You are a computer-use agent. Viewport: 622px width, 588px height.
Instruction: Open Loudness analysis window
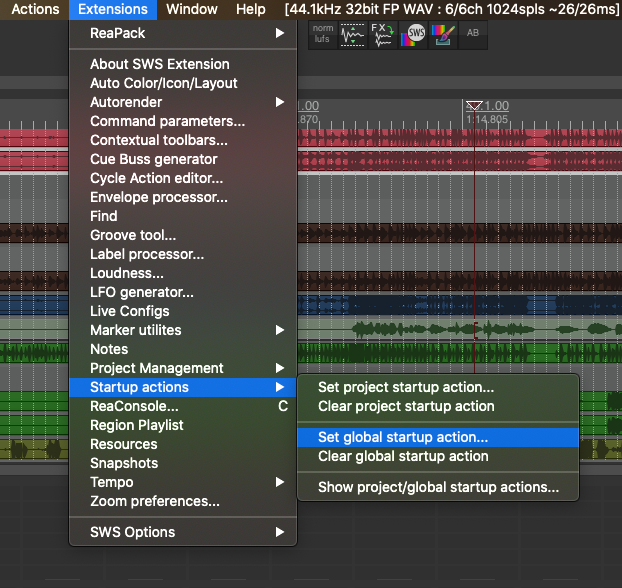tap(183, 273)
